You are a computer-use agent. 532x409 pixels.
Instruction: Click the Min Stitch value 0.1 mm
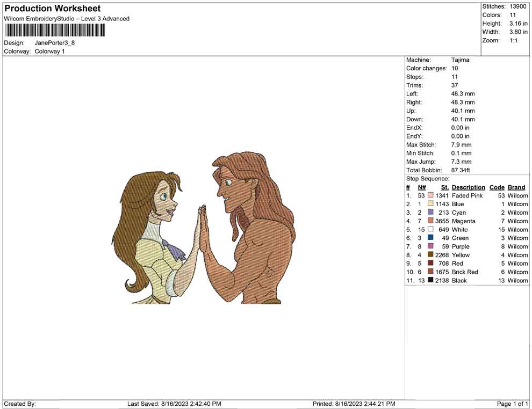(461, 153)
